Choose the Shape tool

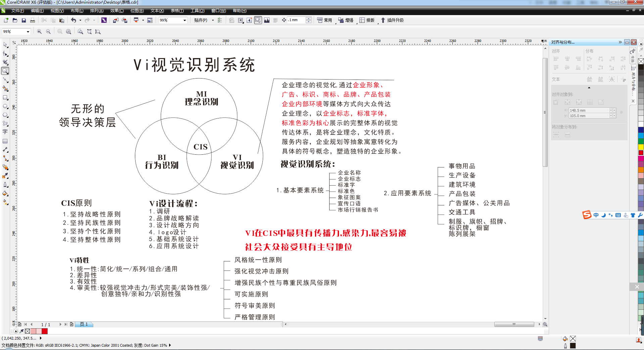[5, 54]
